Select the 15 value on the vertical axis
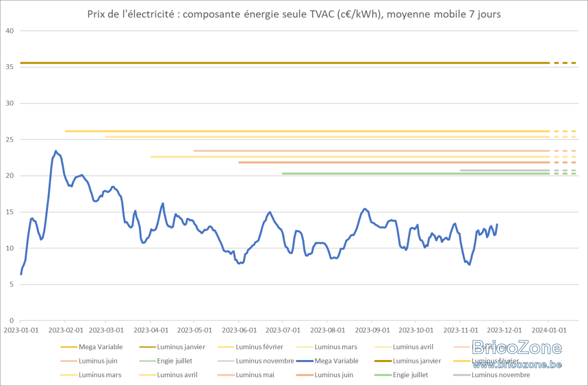 tap(8, 212)
